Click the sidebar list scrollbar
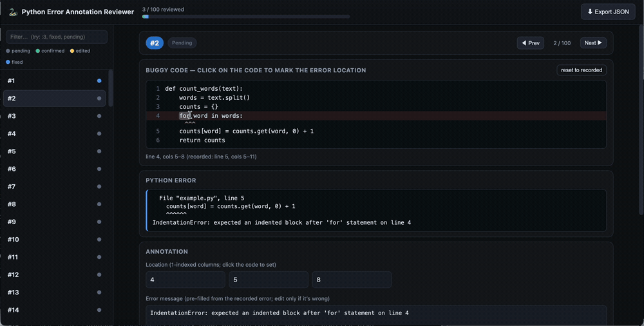Viewport: 644px width, 326px height. 111,88
